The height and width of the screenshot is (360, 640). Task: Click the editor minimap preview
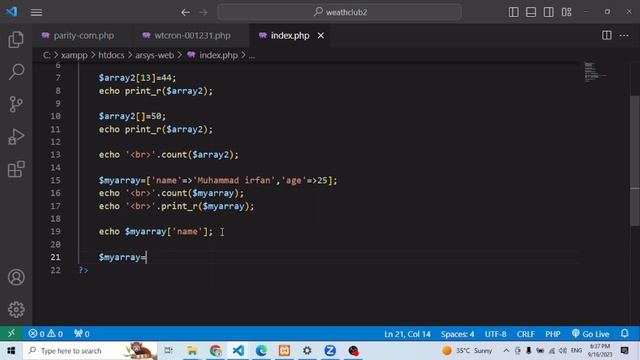(x=596, y=72)
